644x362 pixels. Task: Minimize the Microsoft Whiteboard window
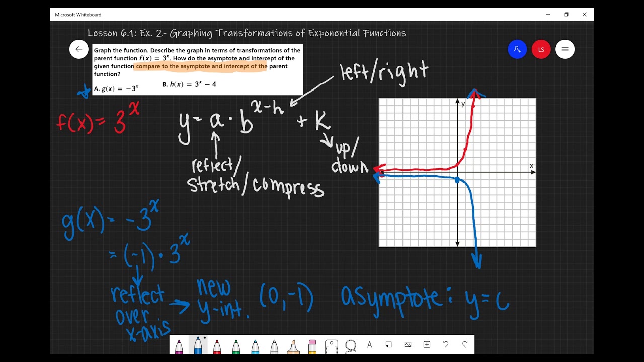click(x=548, y=15)
